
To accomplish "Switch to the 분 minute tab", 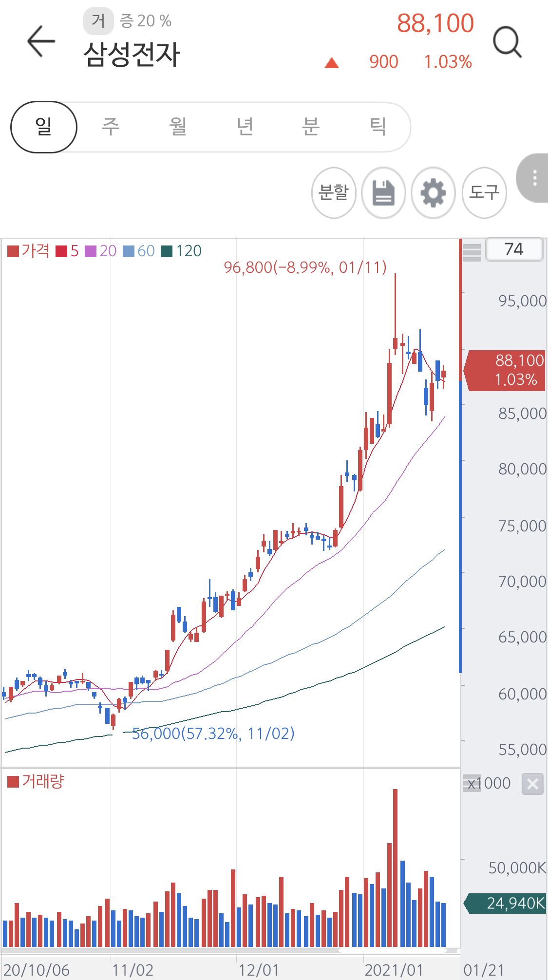I will (x=311, y=127).
